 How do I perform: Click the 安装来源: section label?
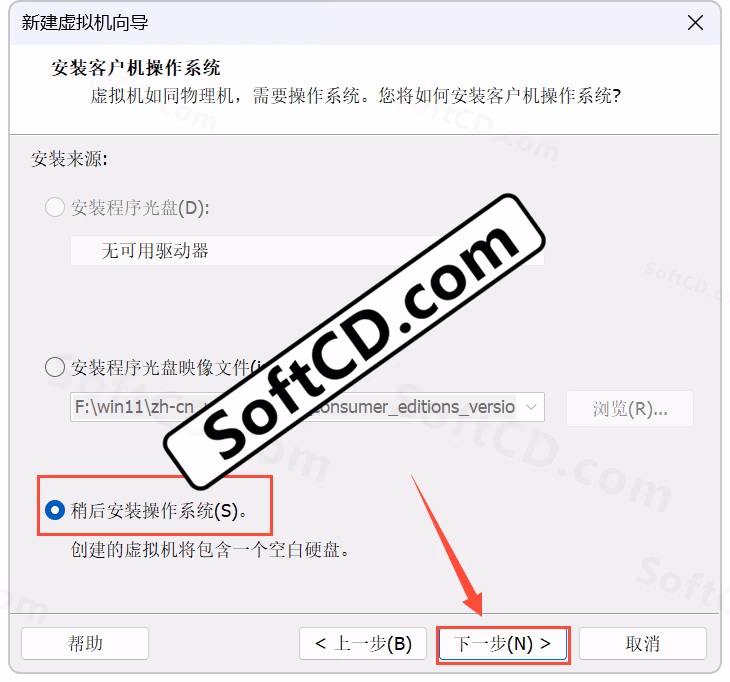(x=69, y=159)
